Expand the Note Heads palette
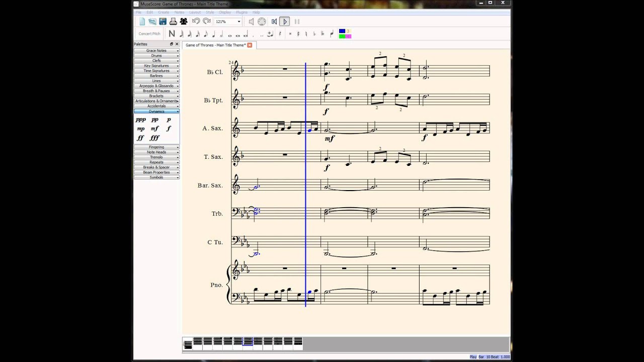Screen dimensions: 644x362 [x=156, y=152]
